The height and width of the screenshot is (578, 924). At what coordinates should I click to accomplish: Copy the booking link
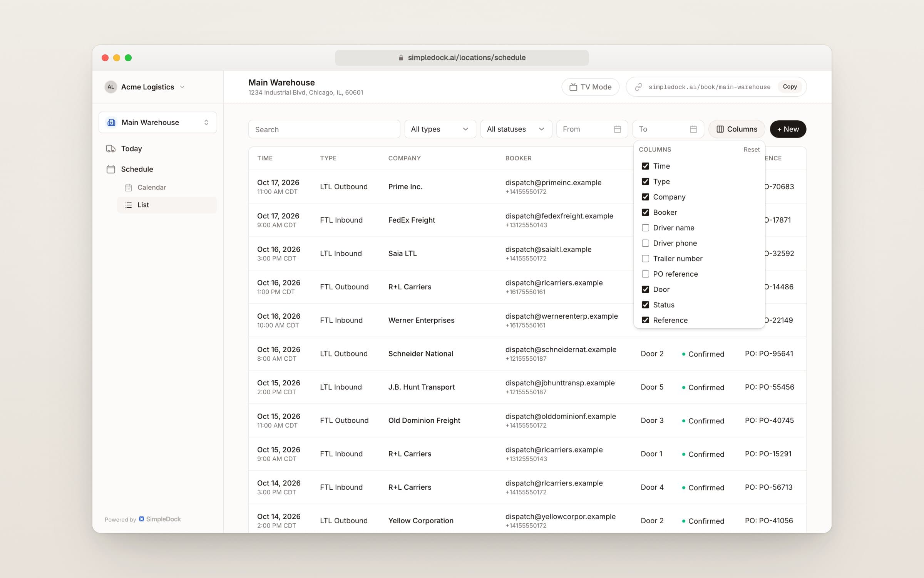[x=790, y=87]
